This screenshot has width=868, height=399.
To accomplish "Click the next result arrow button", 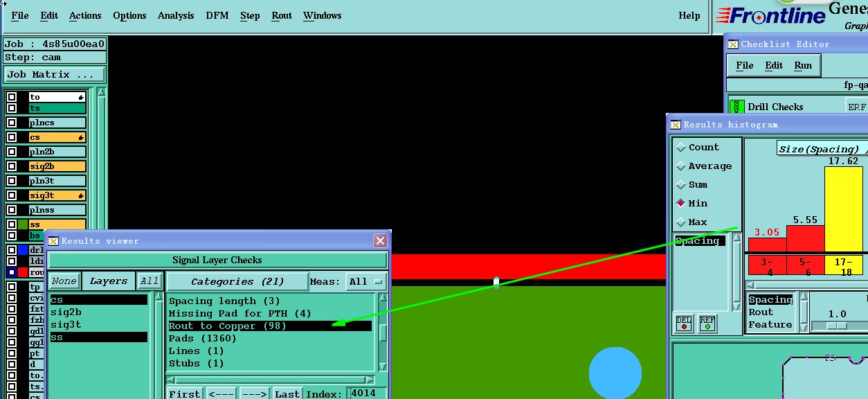I will point(254,393).
